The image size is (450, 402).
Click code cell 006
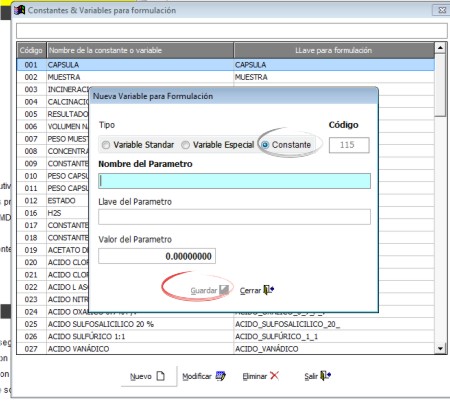[31, 126]
